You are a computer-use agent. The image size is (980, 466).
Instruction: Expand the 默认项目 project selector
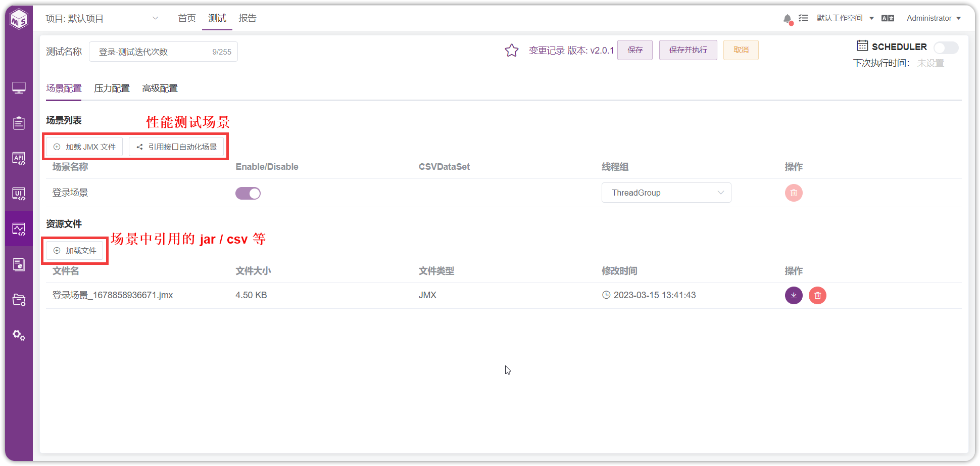click(102, 19)
